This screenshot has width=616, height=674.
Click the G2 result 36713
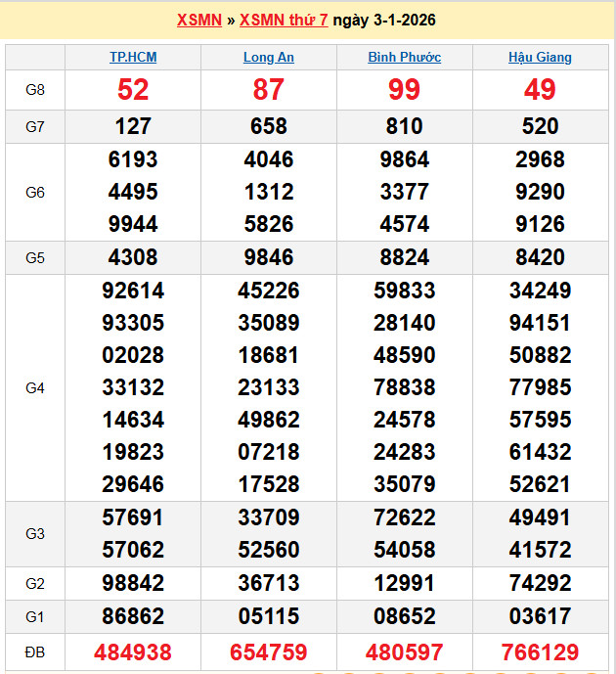[x=268, y=583]
